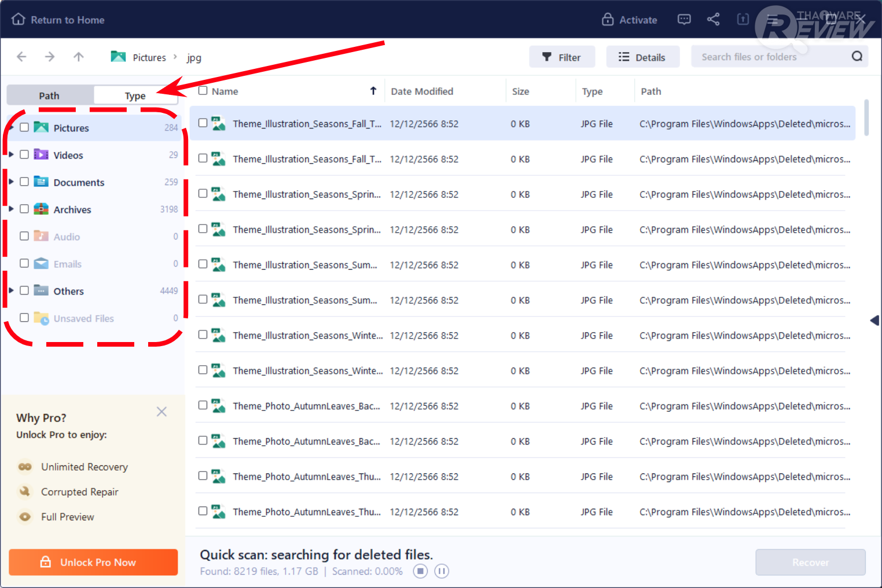The height and width of the screenshot is (588, 882).
Task: Tick the Pictures category checkbox
Action: tap(24, 127)
